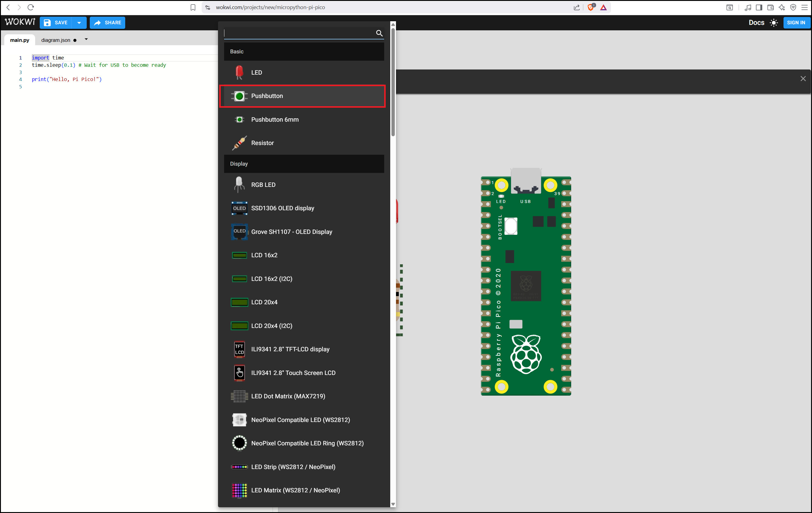Expand the Save options dropdown arrow
The height and width of the screenshot is (513, 812).
(79, 22)
